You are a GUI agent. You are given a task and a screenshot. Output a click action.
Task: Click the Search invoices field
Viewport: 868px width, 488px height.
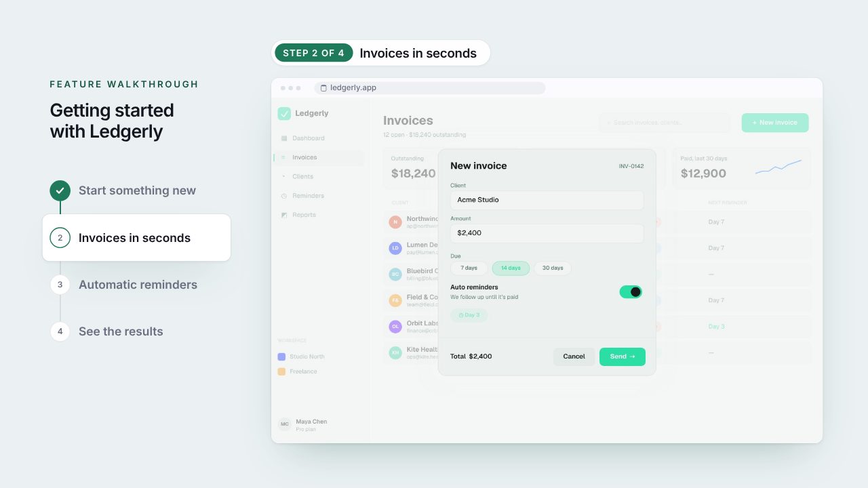[x=665, y=123]
